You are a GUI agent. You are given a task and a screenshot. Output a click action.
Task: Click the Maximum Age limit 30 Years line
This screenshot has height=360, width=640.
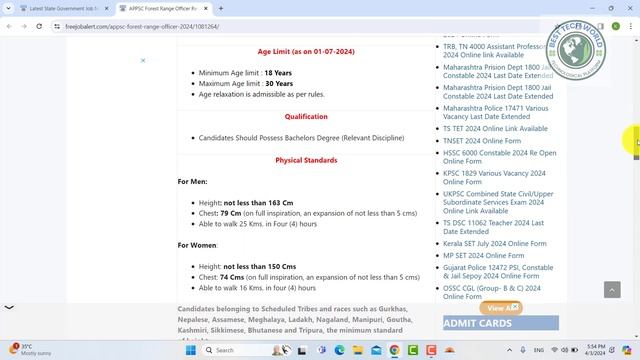(246, 83)
